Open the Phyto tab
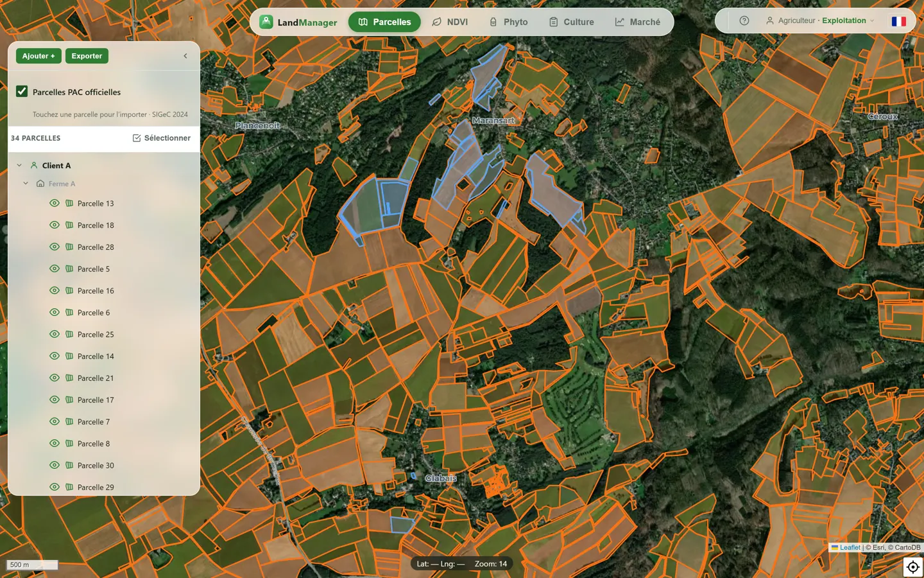The width and height of the screenshot is (924, 578). click(508, 22)
